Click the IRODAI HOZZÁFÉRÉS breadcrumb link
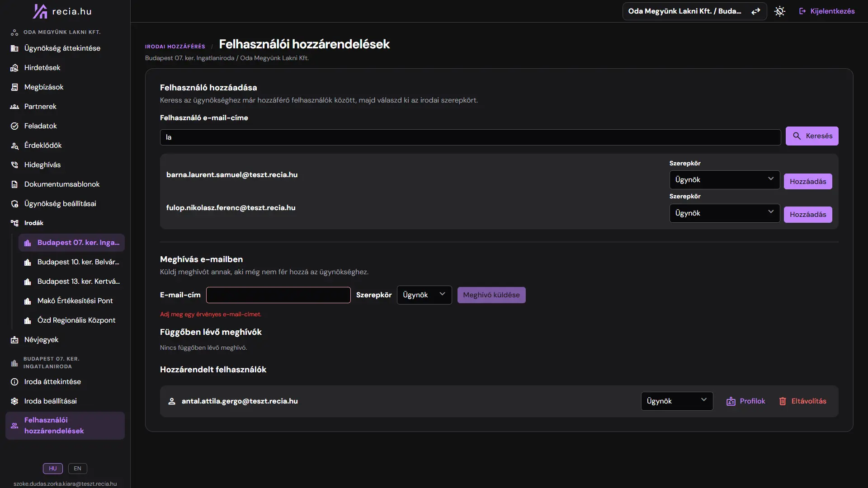The height and width of the screenshot is (488, 868). [175, 47]
